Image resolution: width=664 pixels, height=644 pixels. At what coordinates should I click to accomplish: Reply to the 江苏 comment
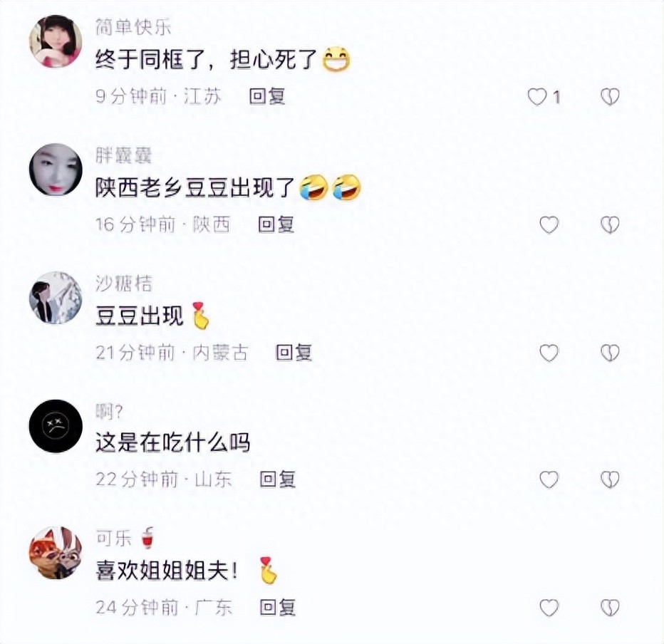(266, 97)
